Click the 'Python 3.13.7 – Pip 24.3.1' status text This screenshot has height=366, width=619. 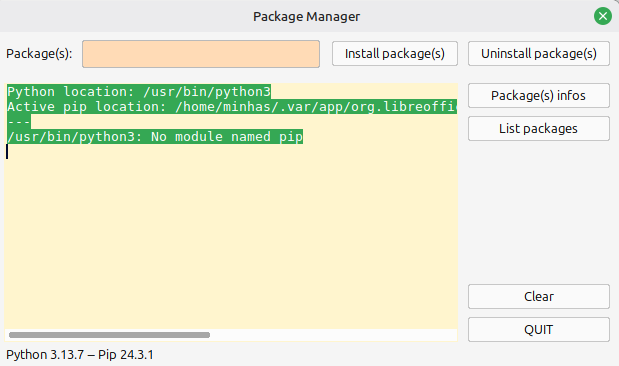click(x=80, y=355)
